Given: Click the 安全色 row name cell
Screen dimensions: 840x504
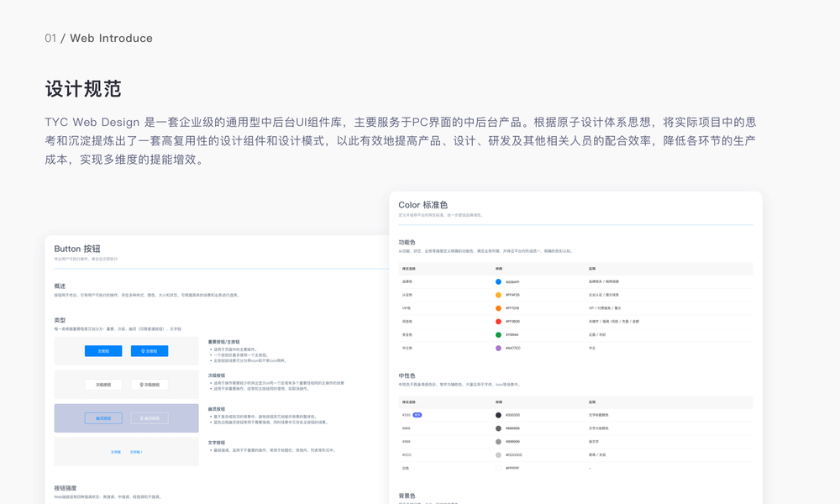Looking at the screenshot, I should tap(407, 335).
